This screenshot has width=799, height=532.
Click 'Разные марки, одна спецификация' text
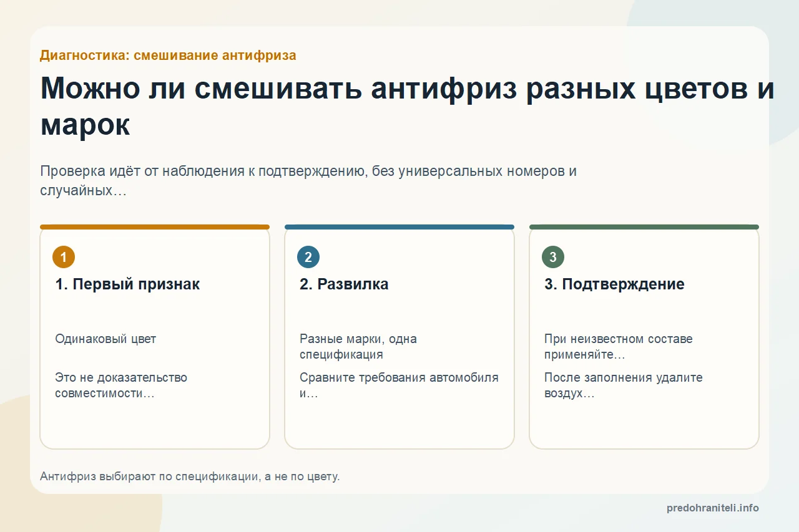358,347
